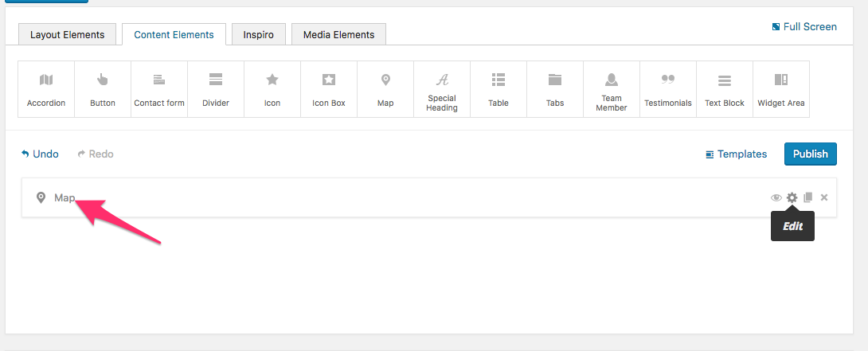The height and width of the screenshot is (351, 868).
Task: Switch to Layout Elements tab
Action: (67, 34)
